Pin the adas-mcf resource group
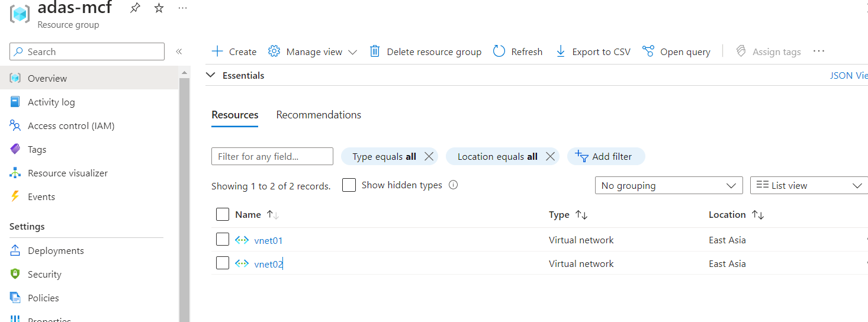The width and height of the screenshot is (868, 322). [135, 8]
